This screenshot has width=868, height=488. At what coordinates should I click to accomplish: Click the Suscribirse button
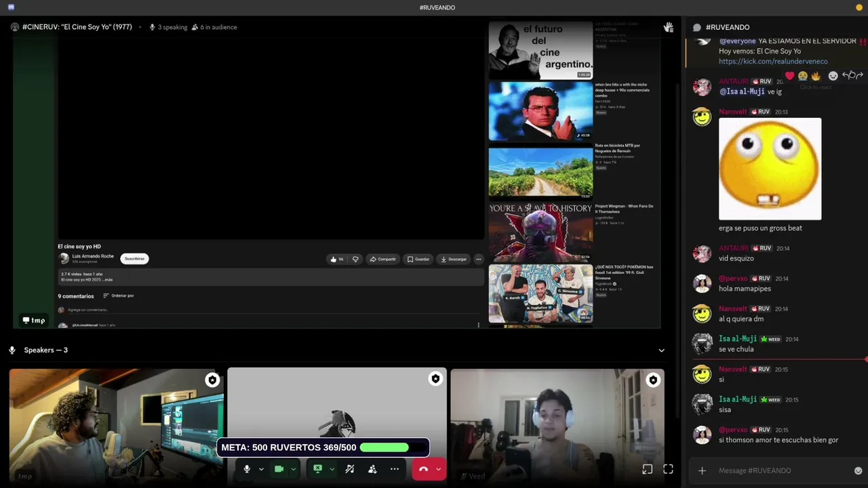coord(134,258)
